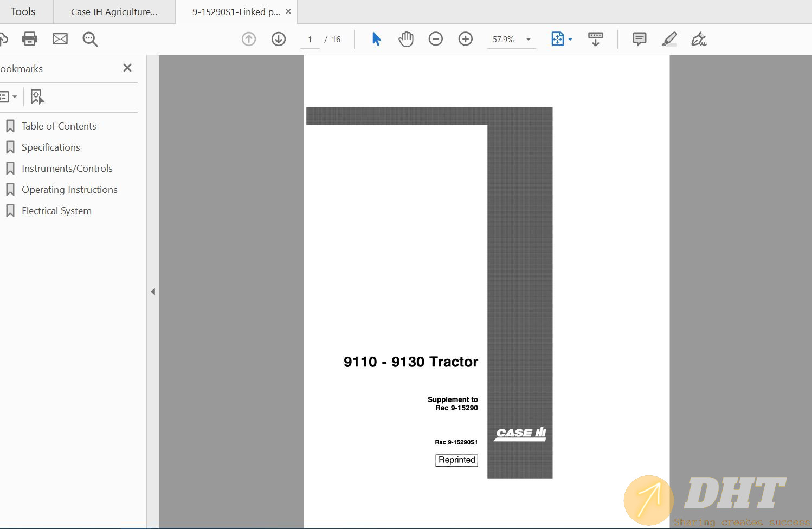Click the page number field

[310, 40]
